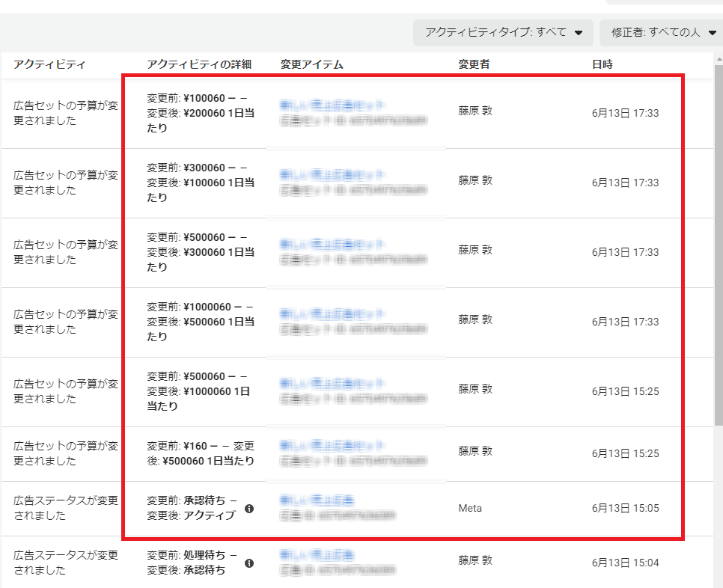Click the 日時 column header
Viewport: 723px width, 588px height.
pos(602,65)
